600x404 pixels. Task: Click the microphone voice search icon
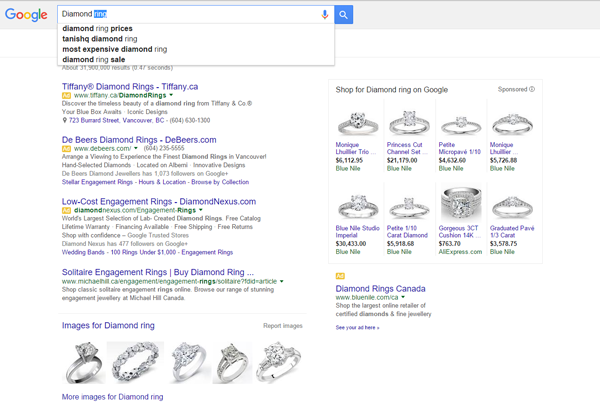click(324, 15)
